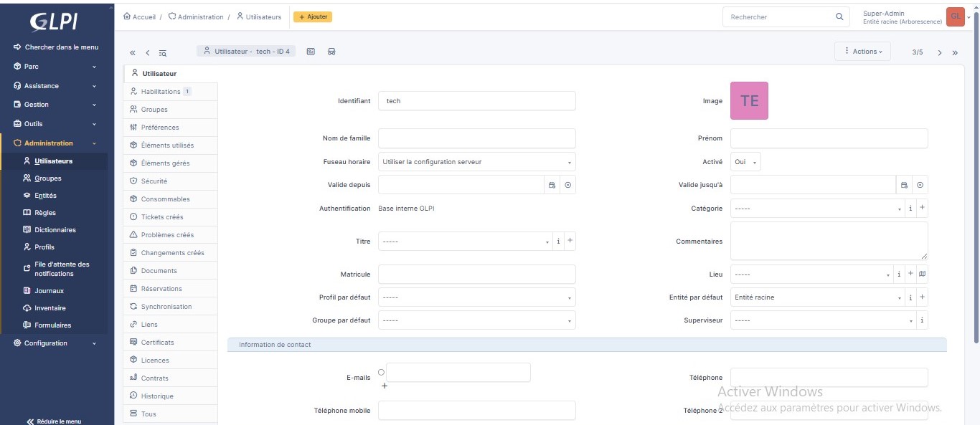Open calendar picker for Valide depuis

(552, 185)
